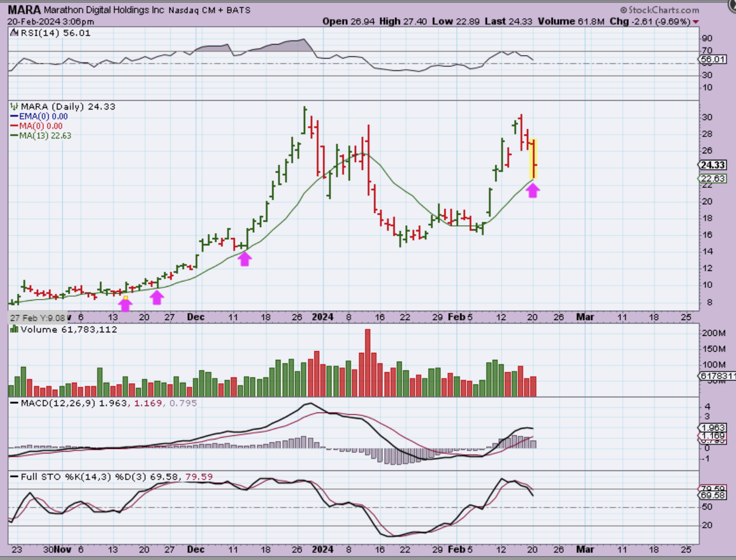Click the red down-triangle next to Chg
The width and height of the screenshot is (736, 560).
(x=696, y=22)
